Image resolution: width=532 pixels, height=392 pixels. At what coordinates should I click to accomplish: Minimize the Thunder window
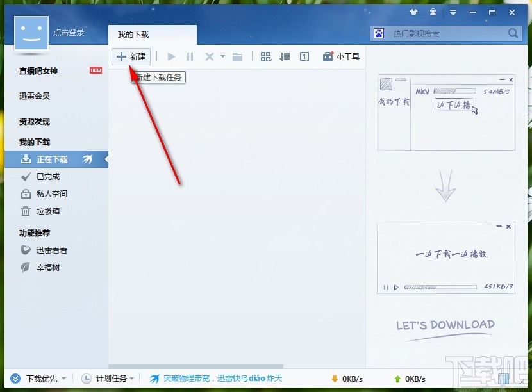[473, 13]
